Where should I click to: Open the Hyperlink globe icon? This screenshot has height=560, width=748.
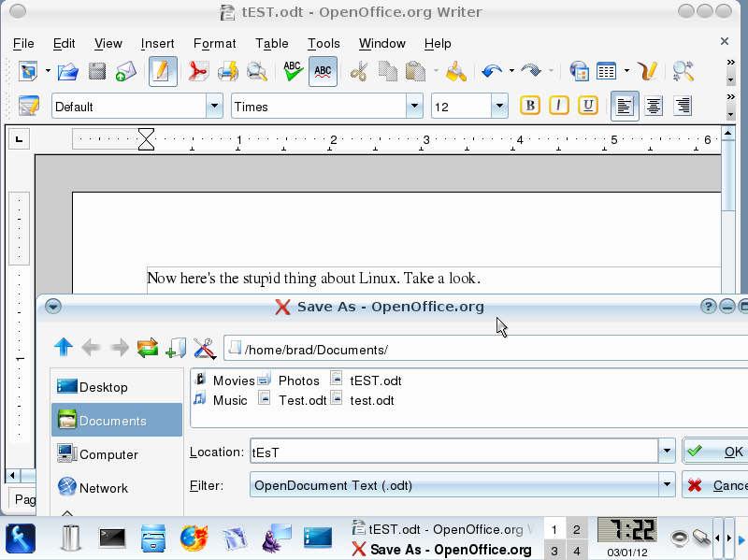(579, 72)
